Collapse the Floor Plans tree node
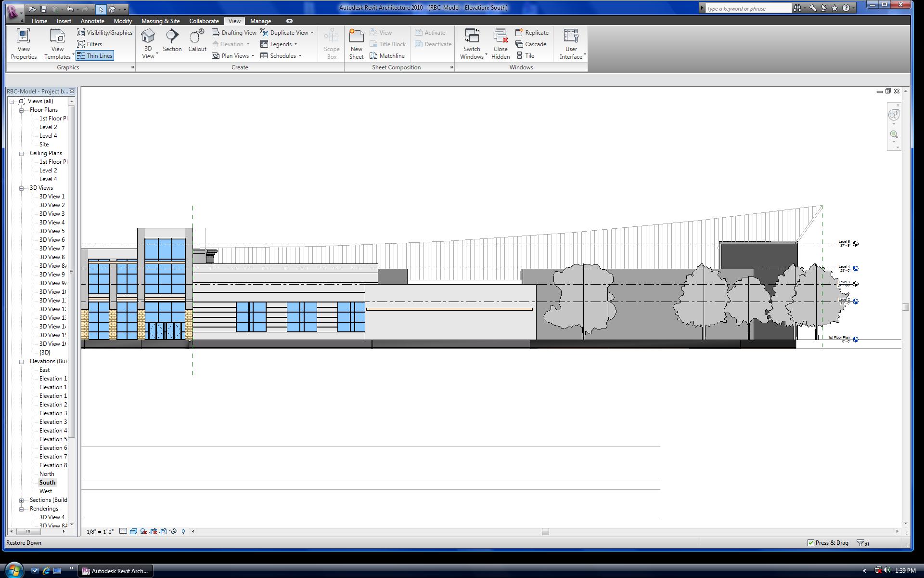924x578 pixels. (x=22, y=110)
